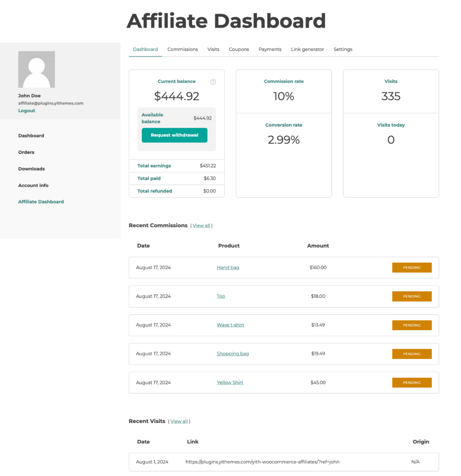
Task: Open the Hand bag product link
Action: [228, 267]
